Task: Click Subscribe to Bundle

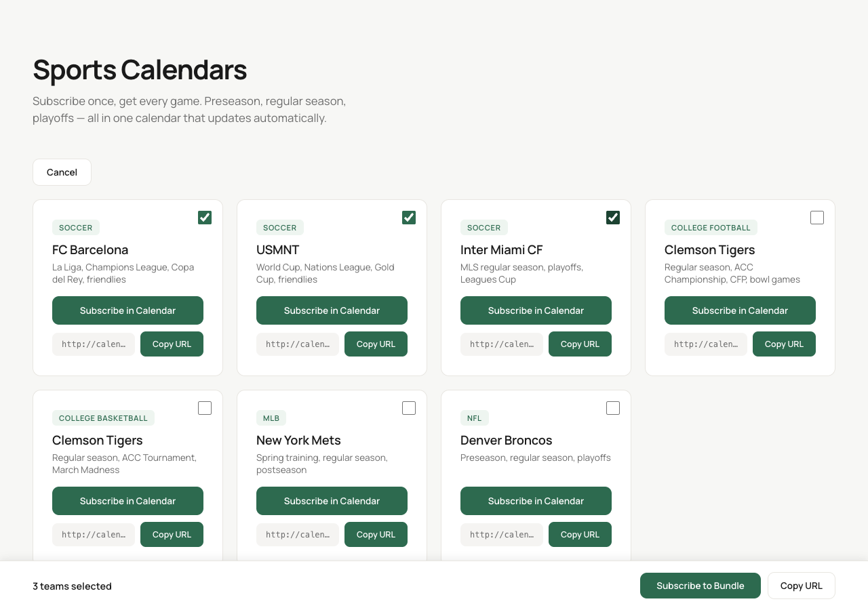Action: 701,586
